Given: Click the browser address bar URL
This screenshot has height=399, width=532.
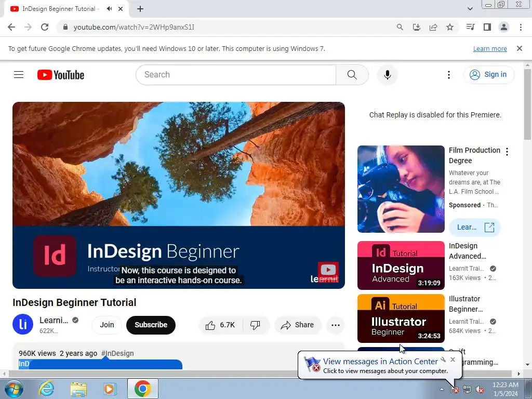Looking at the screenshot, I should point(134,27).
